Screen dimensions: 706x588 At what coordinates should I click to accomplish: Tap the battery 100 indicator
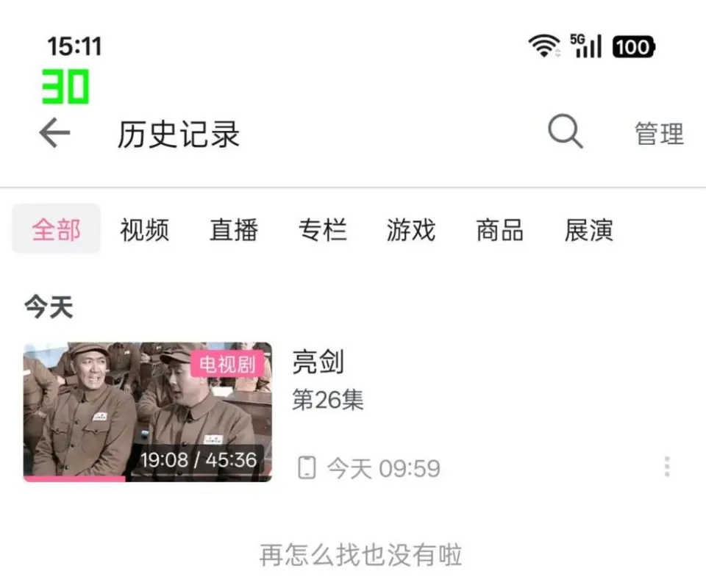(x=633, y=47)
